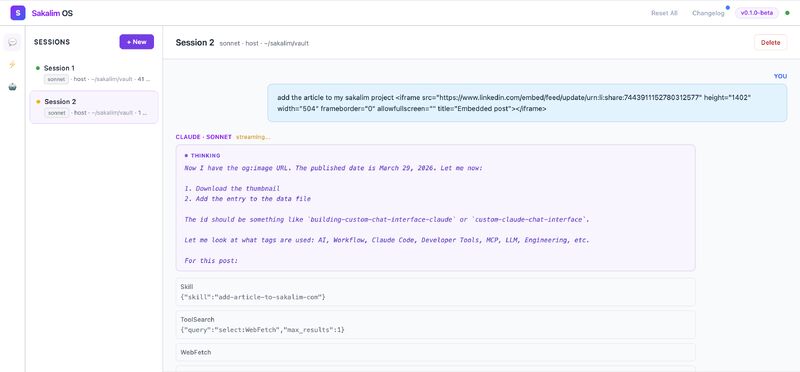
Task: Open the robot agents sidebar icon
Action: point(12,87)
